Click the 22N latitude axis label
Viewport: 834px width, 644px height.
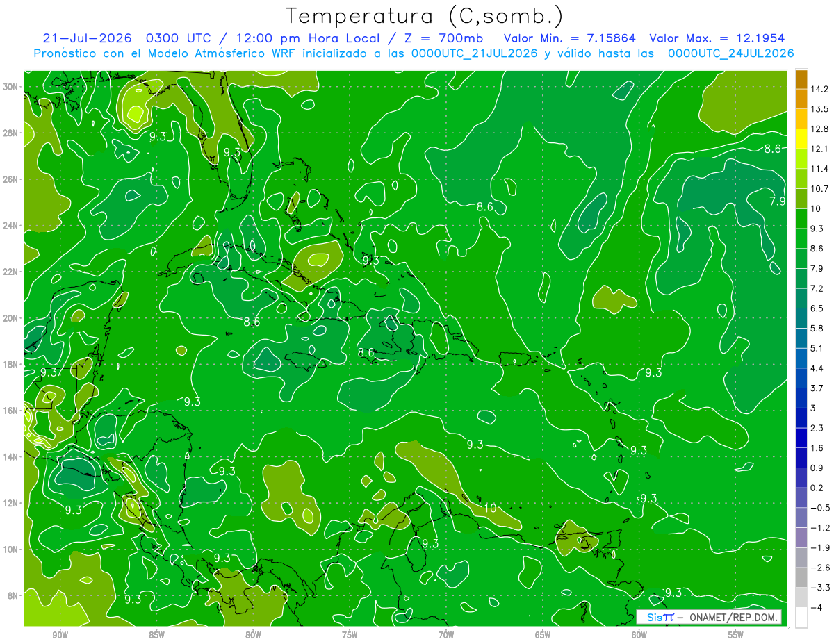(12, 272)
